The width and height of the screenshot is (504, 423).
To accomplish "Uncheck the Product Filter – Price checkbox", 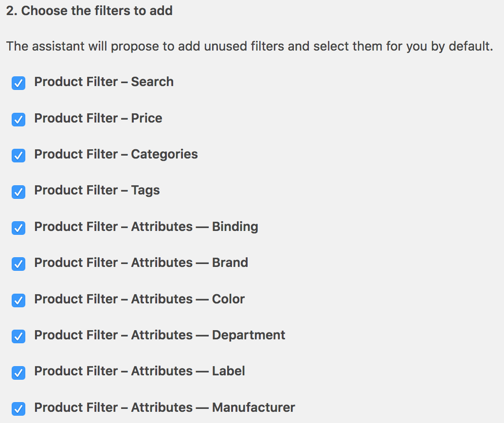I will point(18,119).
